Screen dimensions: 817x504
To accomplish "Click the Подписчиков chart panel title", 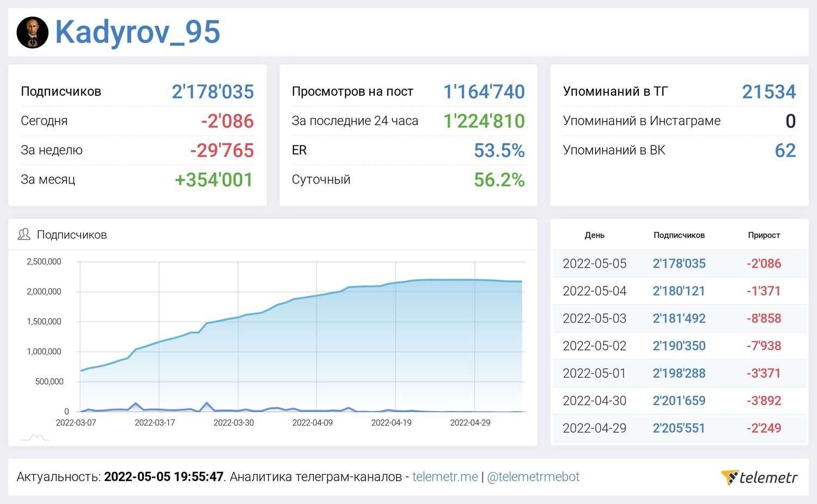I will tap(72, 235).
